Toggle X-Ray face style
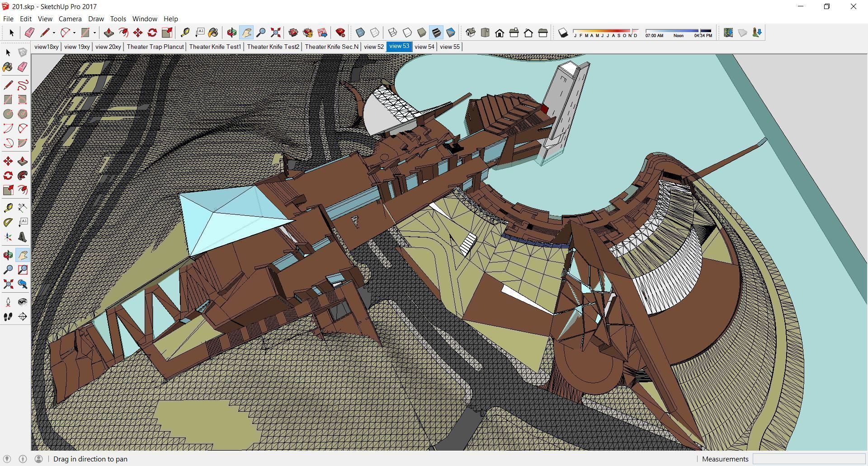The height and width of the screenshot is (466, 868). (360, 33)
